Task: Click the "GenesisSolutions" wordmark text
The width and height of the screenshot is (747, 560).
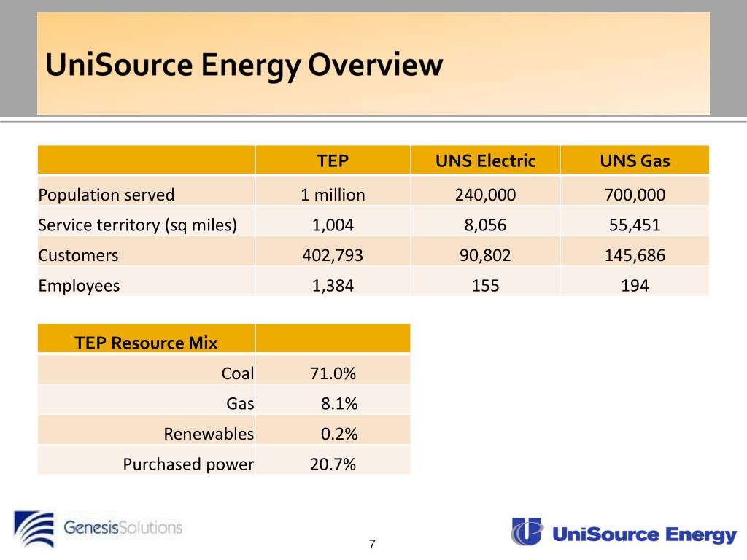Action: 123,528
